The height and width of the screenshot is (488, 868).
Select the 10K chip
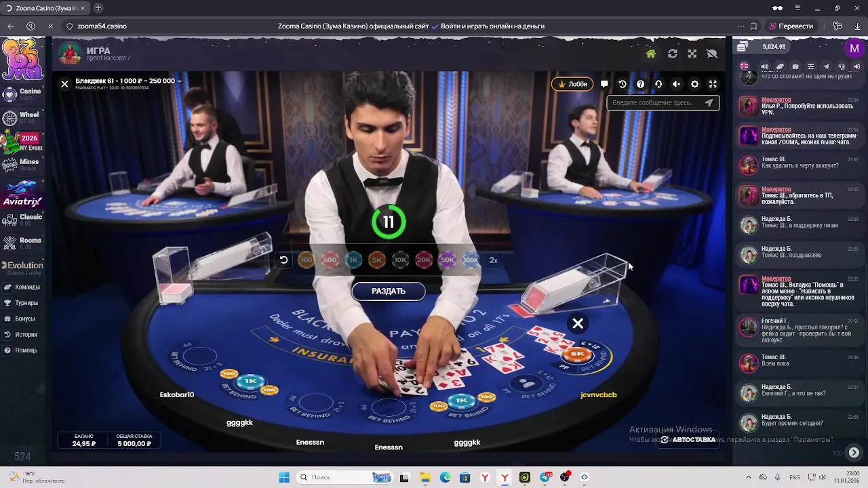[x=400, y=260]
